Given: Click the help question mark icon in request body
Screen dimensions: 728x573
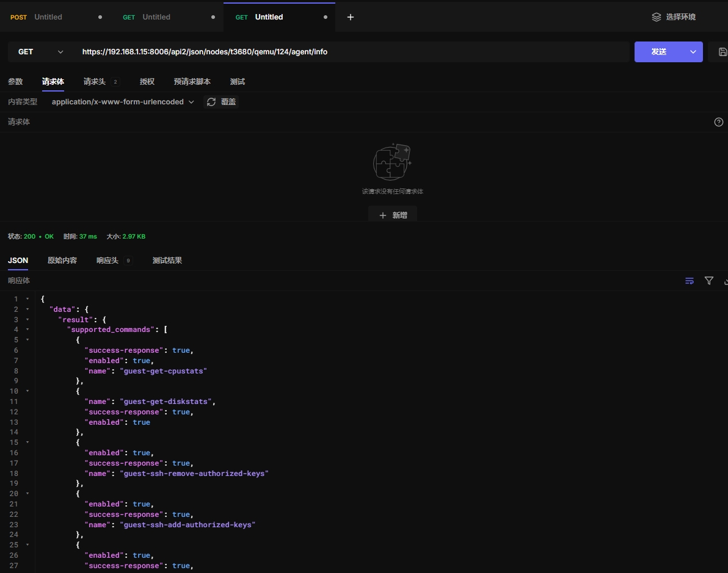Looking at the screenshot, I should coord(718,122).
